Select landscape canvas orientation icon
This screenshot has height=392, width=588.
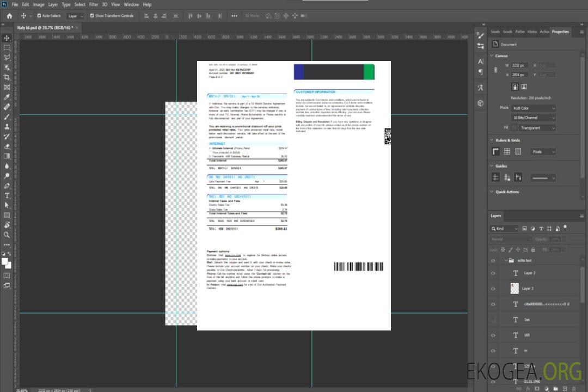(x=524, y=87)
